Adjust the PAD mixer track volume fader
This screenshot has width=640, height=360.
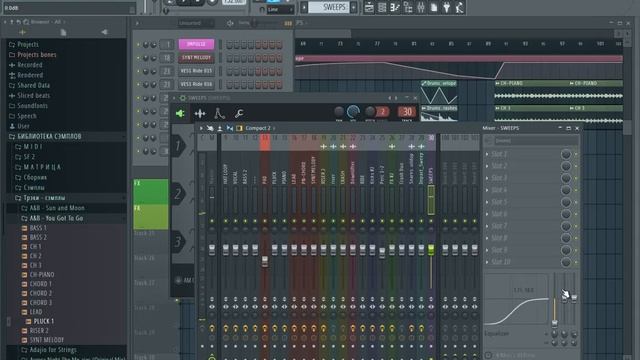(265, 261)
